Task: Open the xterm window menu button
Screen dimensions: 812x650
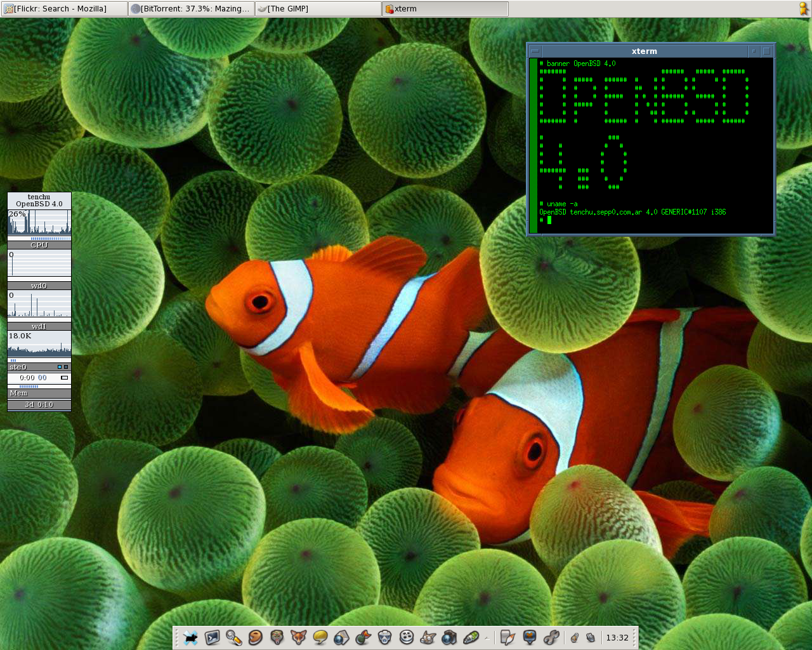Action: coord(535,51)
